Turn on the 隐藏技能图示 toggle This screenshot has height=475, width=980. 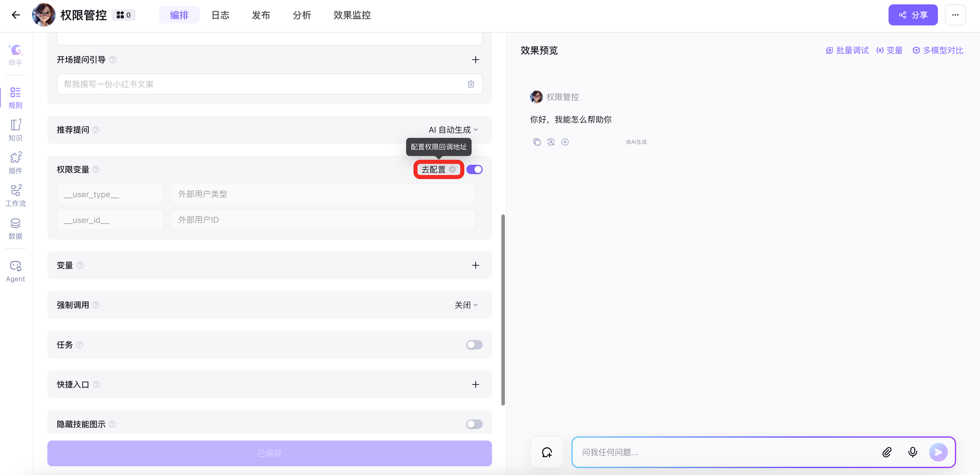click(x=474, y=424)
